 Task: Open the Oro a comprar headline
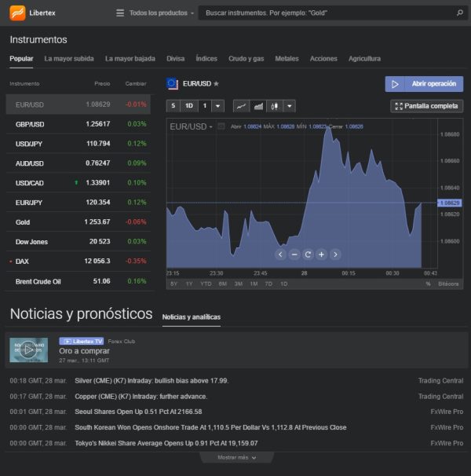(84, 351)
